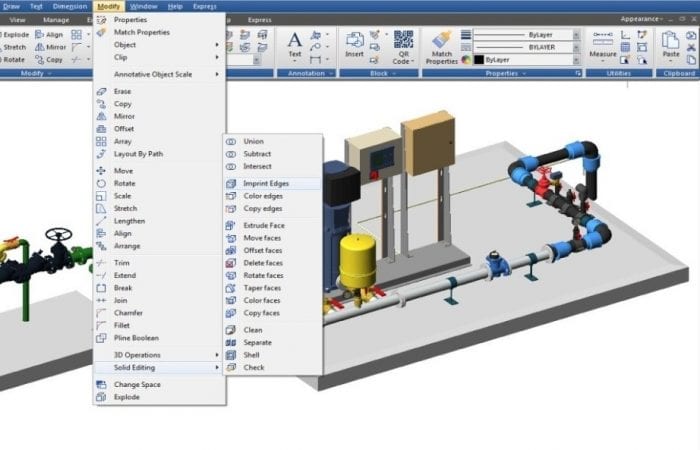The width and height of the screenshot is (700, 450).
Task: Select Union in Solid Editing submenu
Action: pyautogui.click(x=253, y=142)
